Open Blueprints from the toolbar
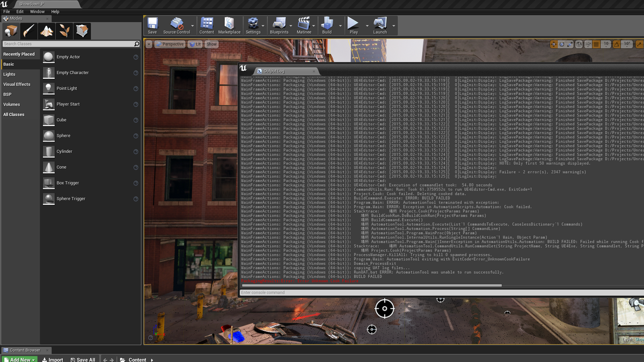Screen dimensions: 644x362 (x=279, y=25)
